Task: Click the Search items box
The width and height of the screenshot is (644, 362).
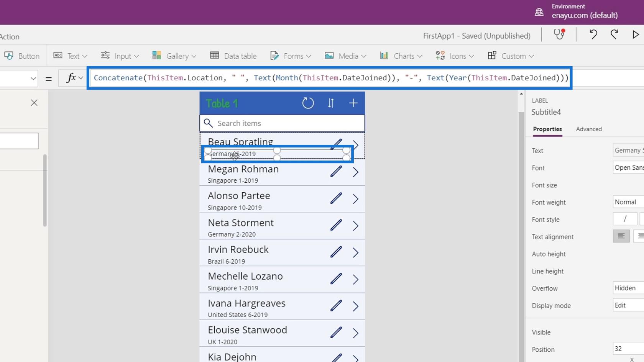Action: click(x=282, y=123)
